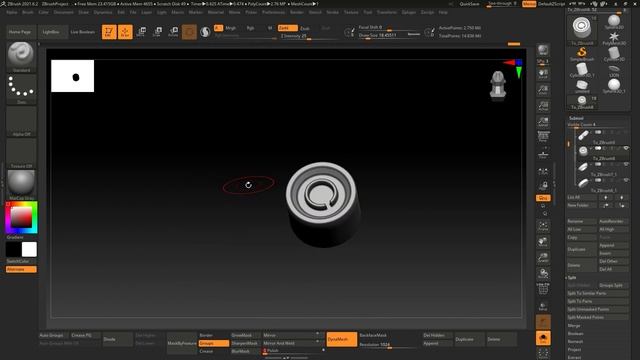Open the Standard brush thumbnail
This screenshot has height=360, width=640.
click(21, 57)
